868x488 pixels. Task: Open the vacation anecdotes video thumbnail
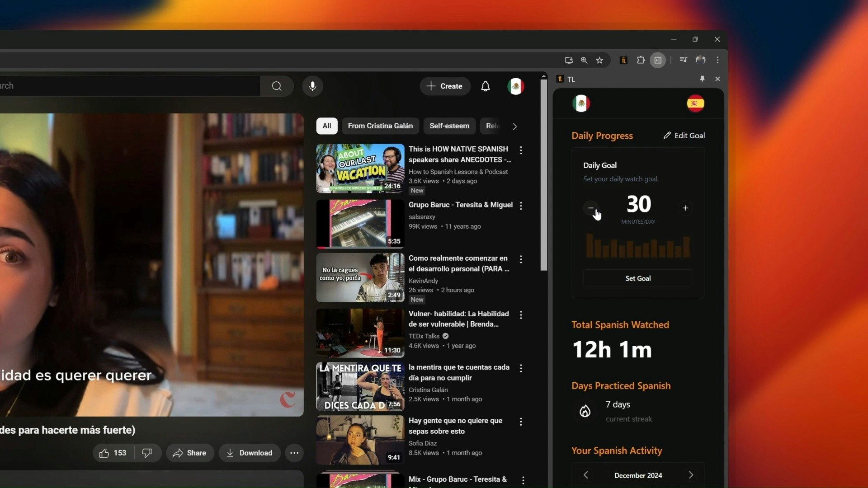point(359,168)
